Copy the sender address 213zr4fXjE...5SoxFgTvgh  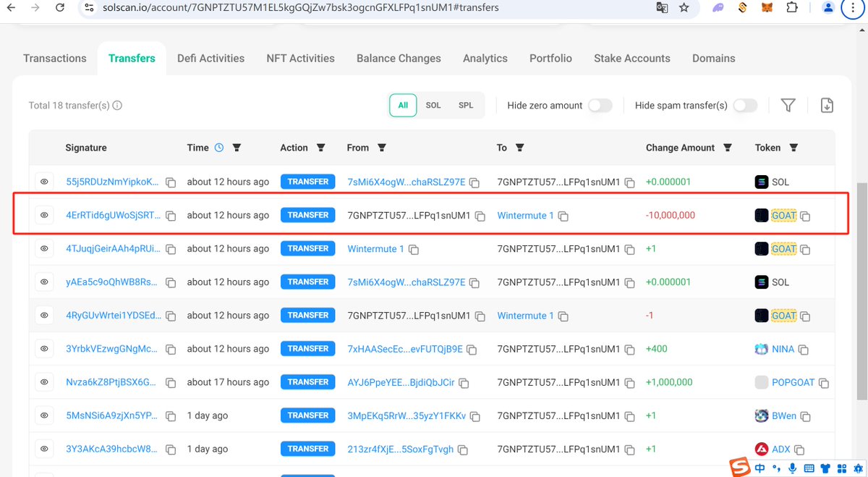tap(462, 449)
